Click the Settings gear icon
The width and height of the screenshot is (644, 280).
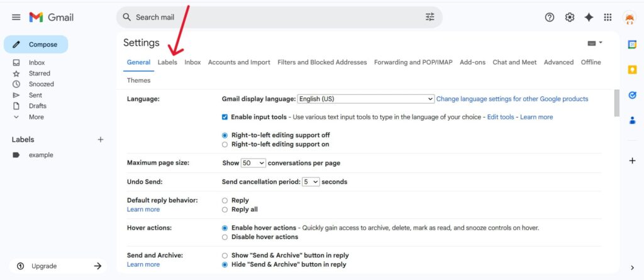tap(569, 17)
